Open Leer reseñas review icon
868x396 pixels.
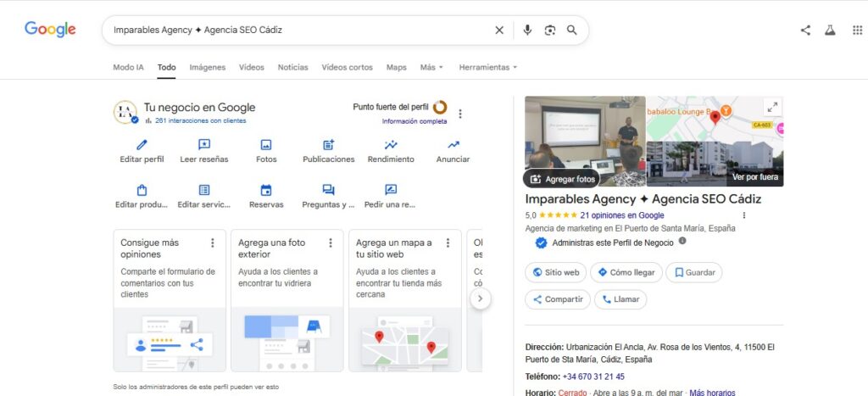(203, 145)
